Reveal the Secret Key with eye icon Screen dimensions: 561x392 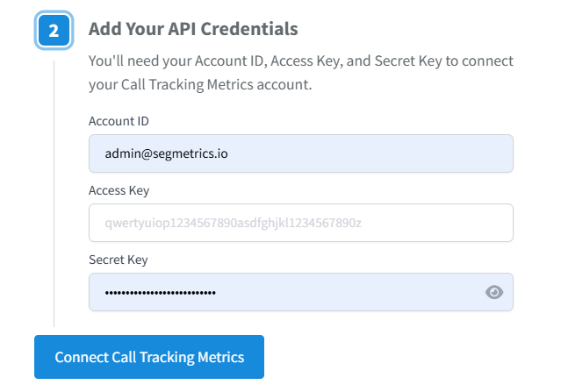(x=494, y=292)
